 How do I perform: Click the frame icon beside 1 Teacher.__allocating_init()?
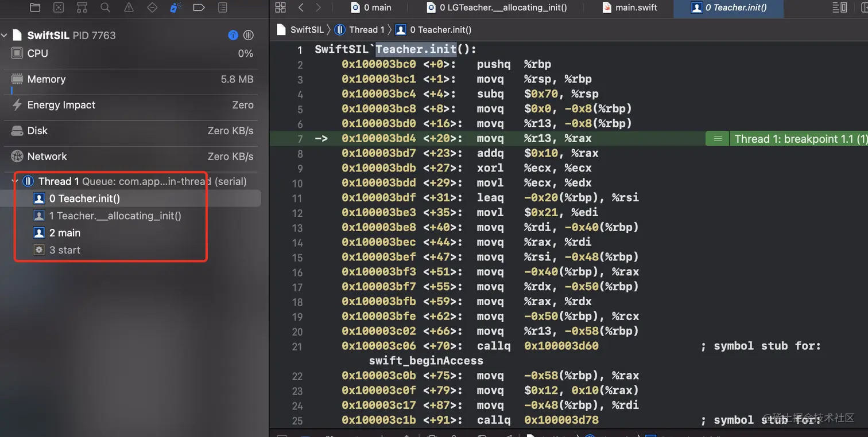(x=39, y=216)
